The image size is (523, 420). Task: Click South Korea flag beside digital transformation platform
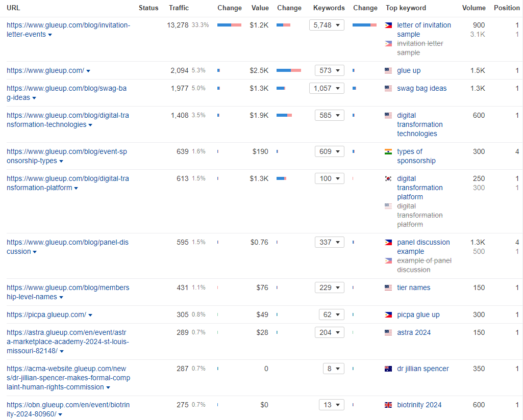pyautogui.click(x=388, y=179)
